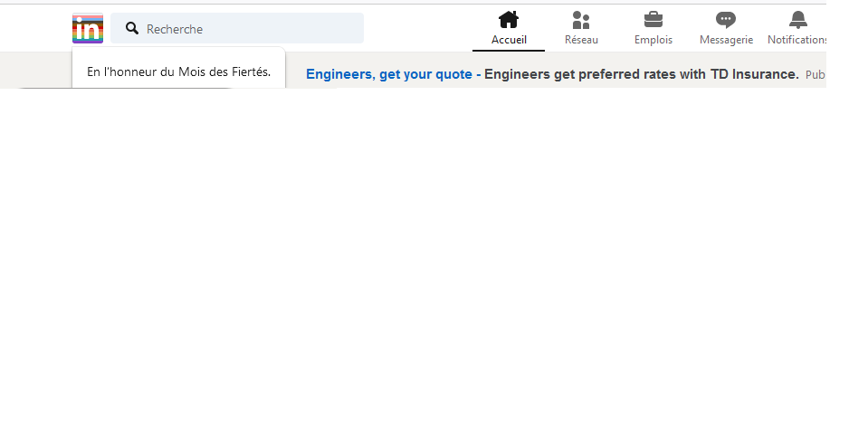Open the Réseau people icon
Viewport: 868px width, 429px height.
pyautogui.click(x=581, y=19)
